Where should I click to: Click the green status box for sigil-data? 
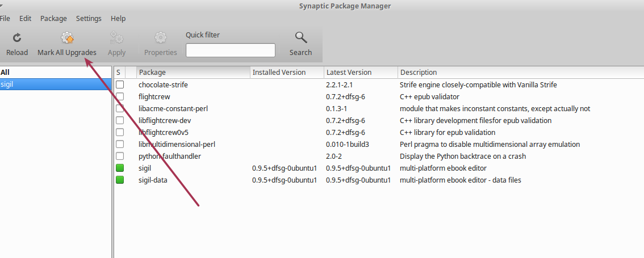click(x=120, y=180)
